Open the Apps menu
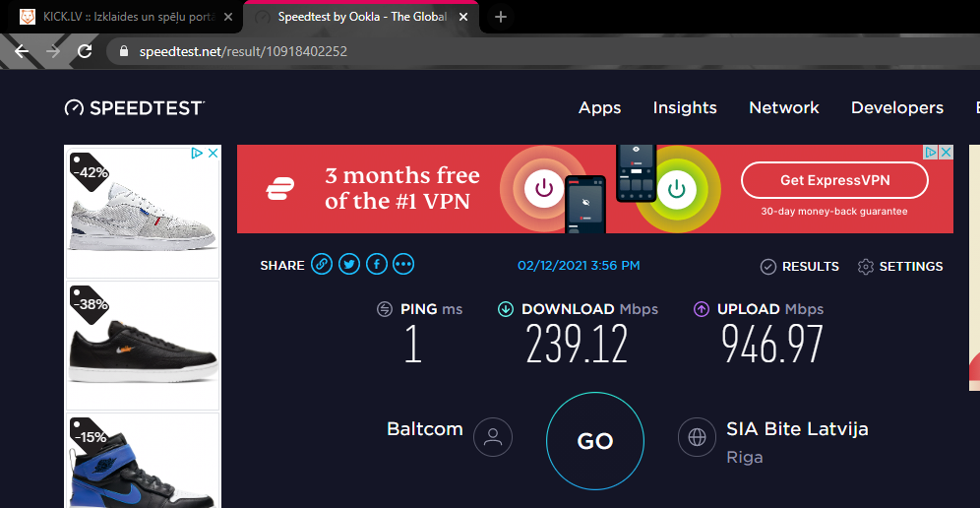The height and width of the screenshot is (508, 980). (x=599, y=107)
